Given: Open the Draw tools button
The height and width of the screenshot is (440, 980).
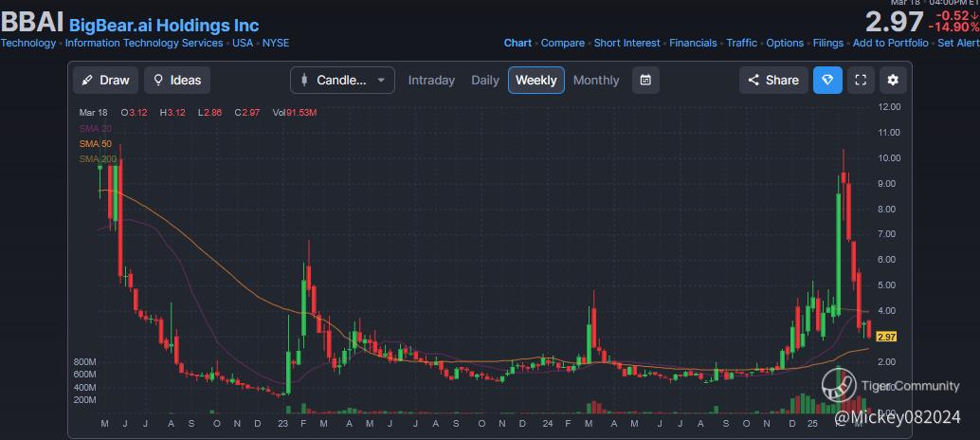Looking at the screenshot, I should click(x=105, y=80).
